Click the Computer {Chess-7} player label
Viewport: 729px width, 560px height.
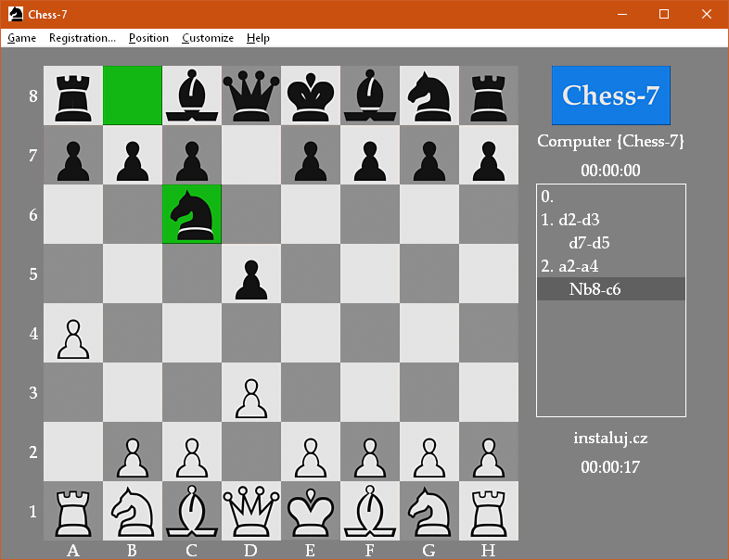(x=610, y=141)
